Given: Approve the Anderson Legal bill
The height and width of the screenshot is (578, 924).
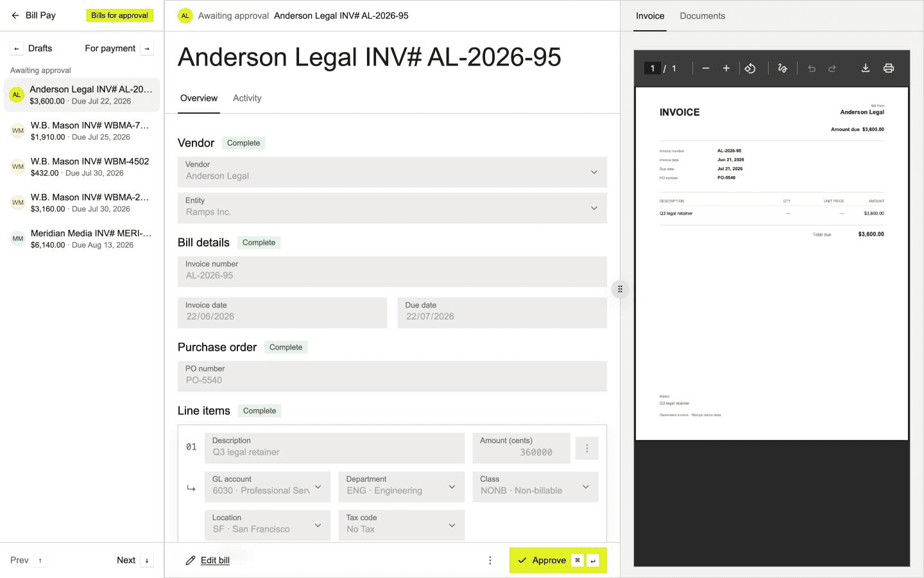Looking at the screenshot, I should (558, 560).
